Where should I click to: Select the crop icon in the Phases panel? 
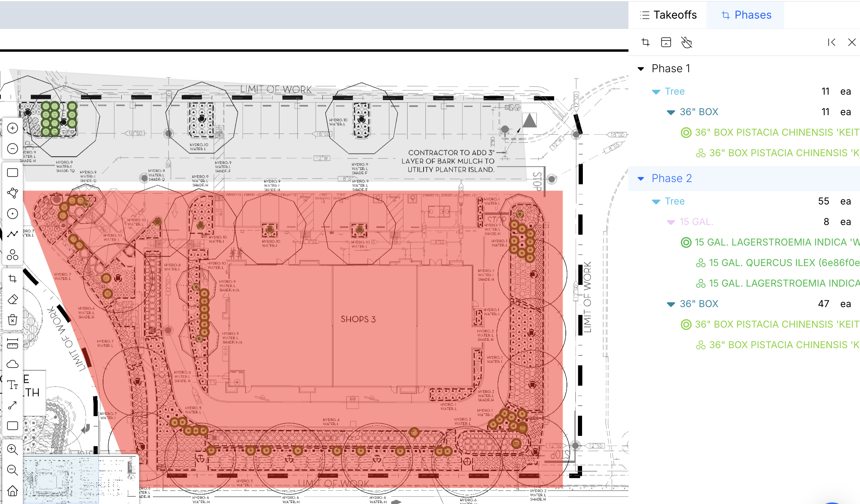645,42
